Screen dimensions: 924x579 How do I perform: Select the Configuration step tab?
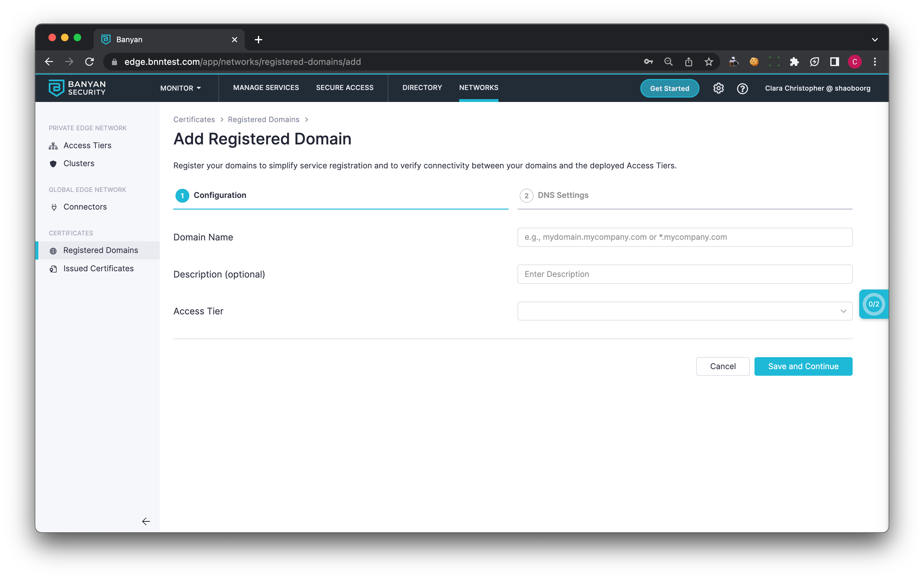click(x=341, y=196)
